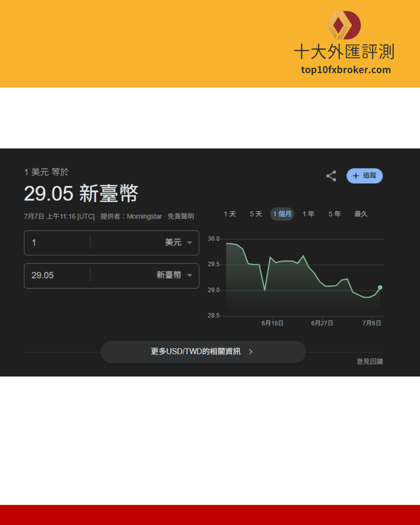Open the 新臺幣 currency selector arrow

click(190, 275)
